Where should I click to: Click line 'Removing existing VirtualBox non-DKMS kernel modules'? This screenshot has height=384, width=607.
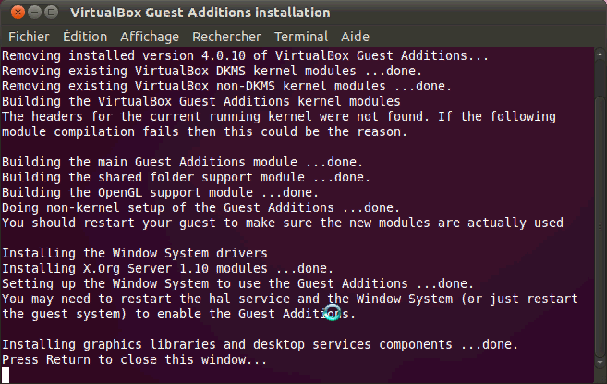pyautogui.click(x=226, y=86)
